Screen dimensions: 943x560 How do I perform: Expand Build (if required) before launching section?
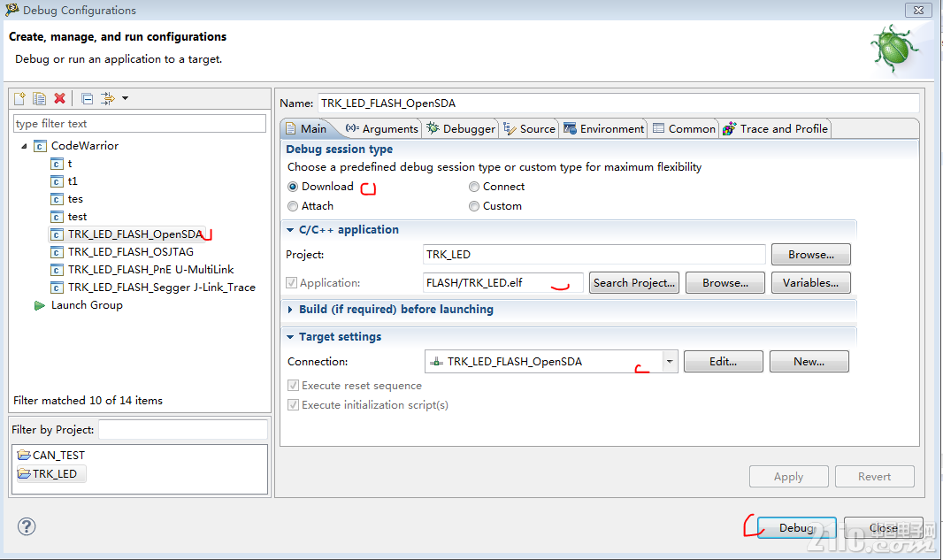point(290,309)
